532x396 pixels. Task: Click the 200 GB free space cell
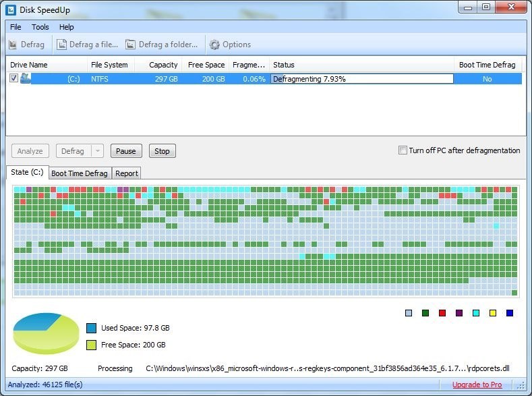tap(214, 79)
